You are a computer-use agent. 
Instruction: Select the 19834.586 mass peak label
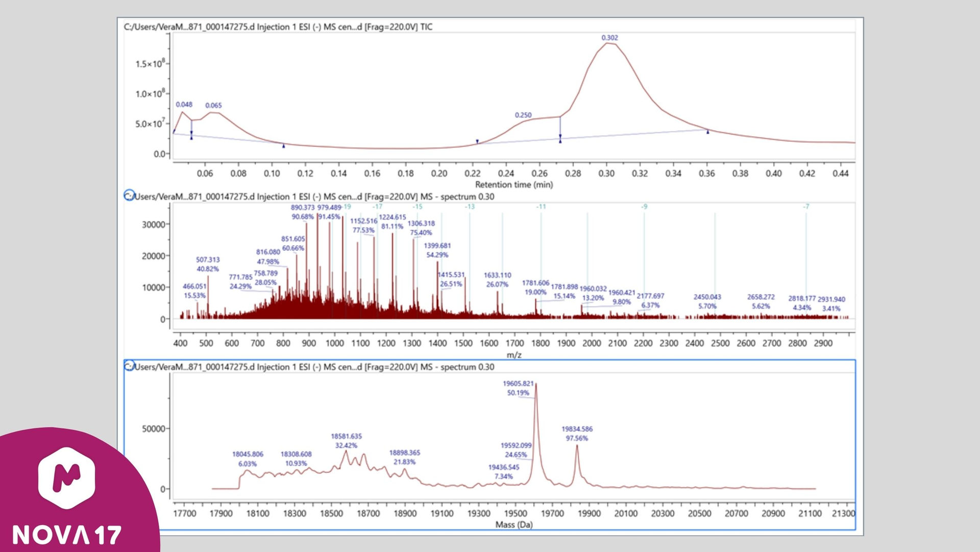point(577,429)
